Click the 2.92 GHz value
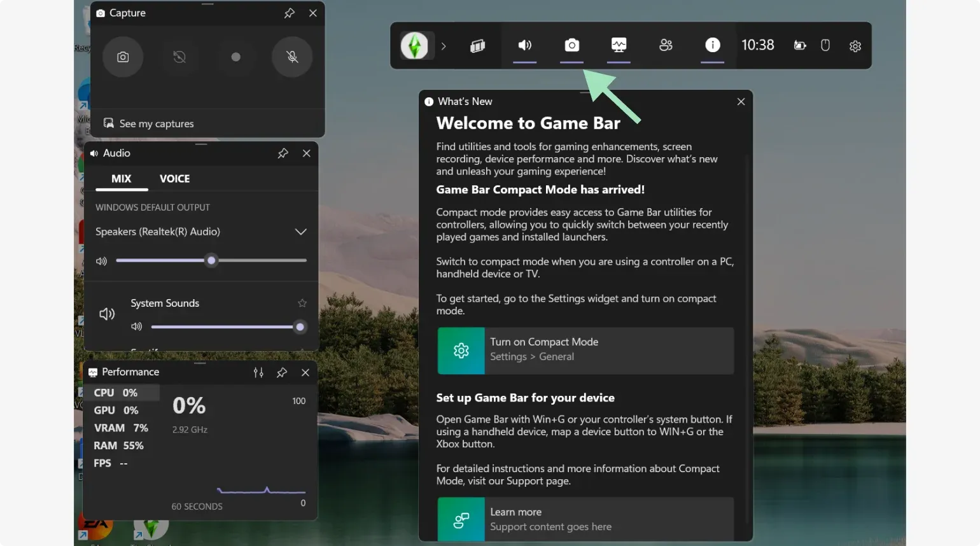 click(x=190, y=430)
